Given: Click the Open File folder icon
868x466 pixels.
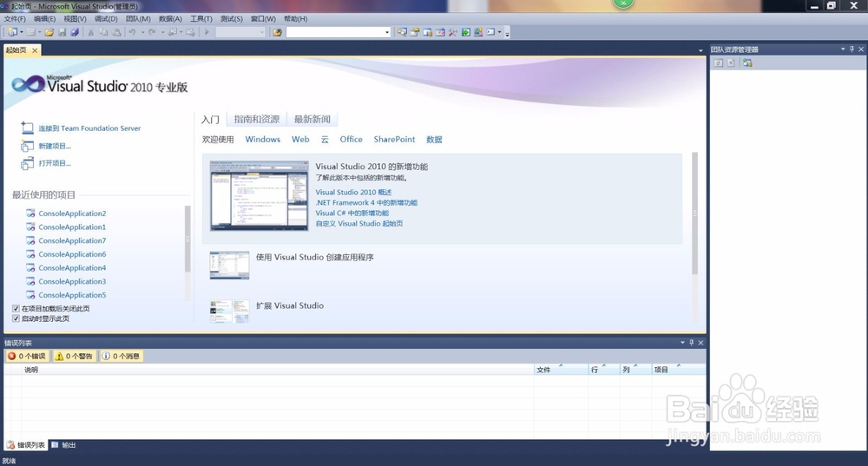Looking at the screenshot, I should pyautogui.click(x=49, y=32).
